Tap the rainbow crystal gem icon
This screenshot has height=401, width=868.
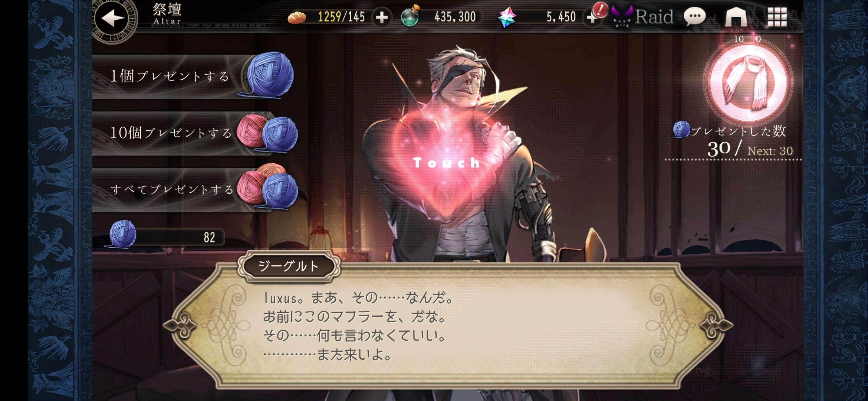(506, 17)
